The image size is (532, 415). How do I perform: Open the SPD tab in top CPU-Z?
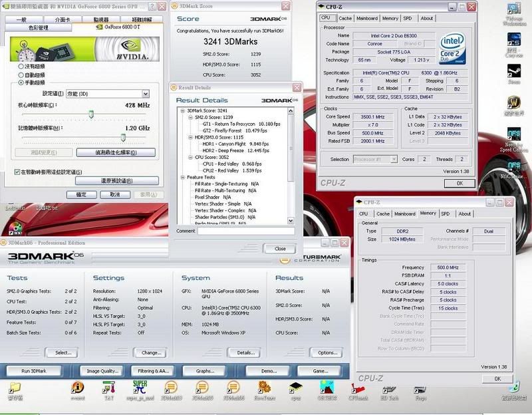(408, 19)
